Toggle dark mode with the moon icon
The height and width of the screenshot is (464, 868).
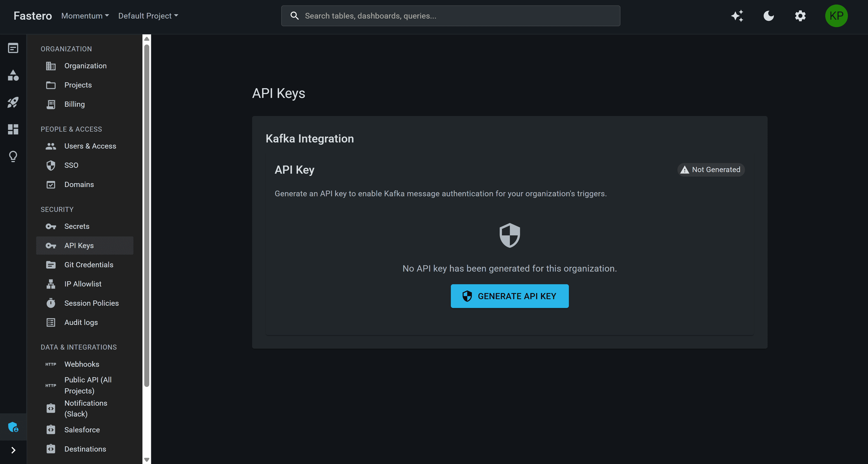769,16
